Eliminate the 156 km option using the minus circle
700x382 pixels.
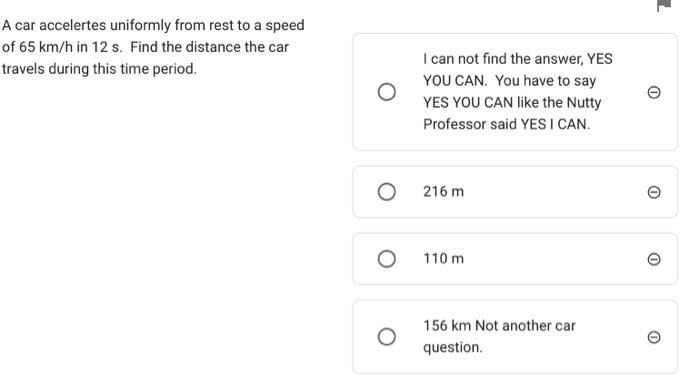[654, 337]
